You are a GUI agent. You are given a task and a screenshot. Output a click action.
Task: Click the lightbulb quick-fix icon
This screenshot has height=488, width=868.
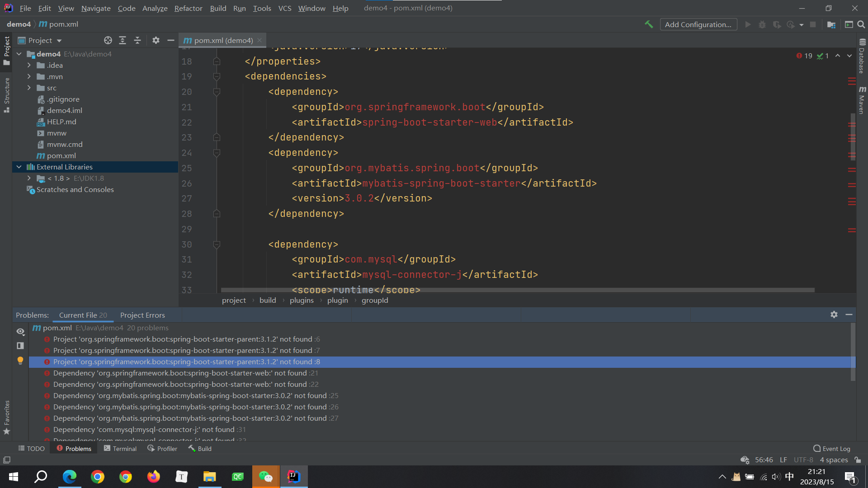click(20, 361)
